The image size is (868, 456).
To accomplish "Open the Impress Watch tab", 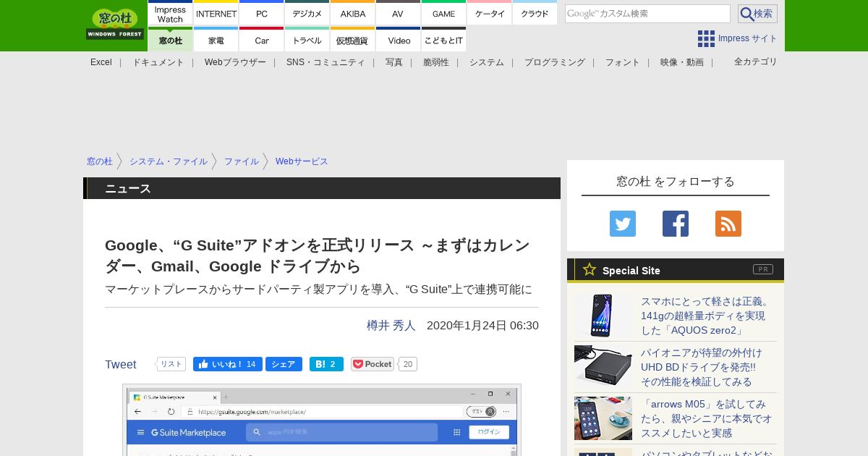I will pos(170,13).
